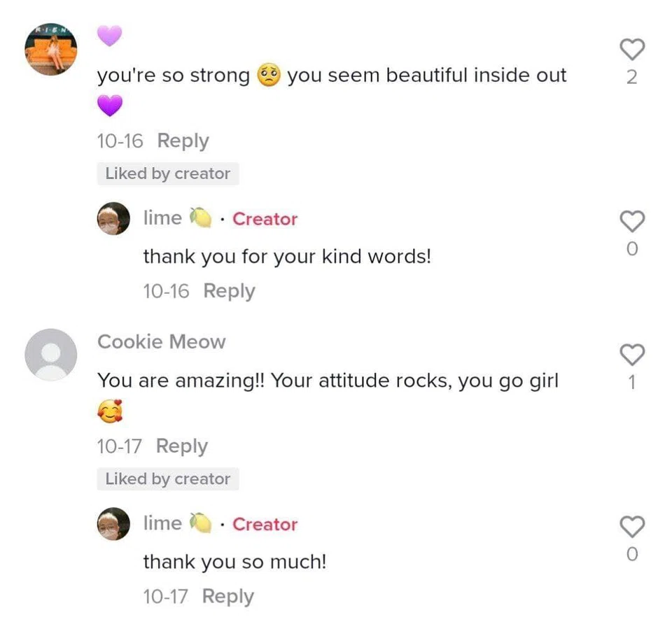Tap lime's avatar beside "thank you for your kind words"

coord(113,219)
